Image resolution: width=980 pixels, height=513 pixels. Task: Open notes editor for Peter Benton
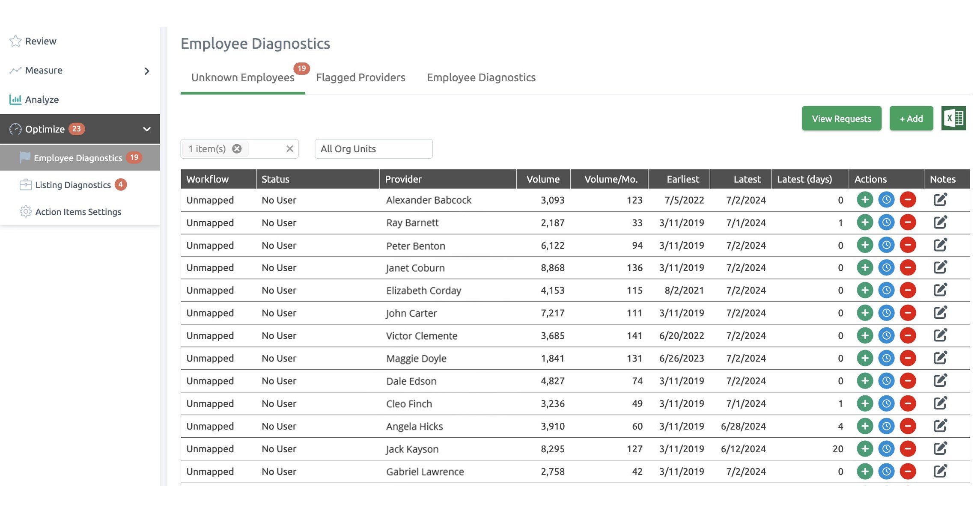(x=940, y=245)
